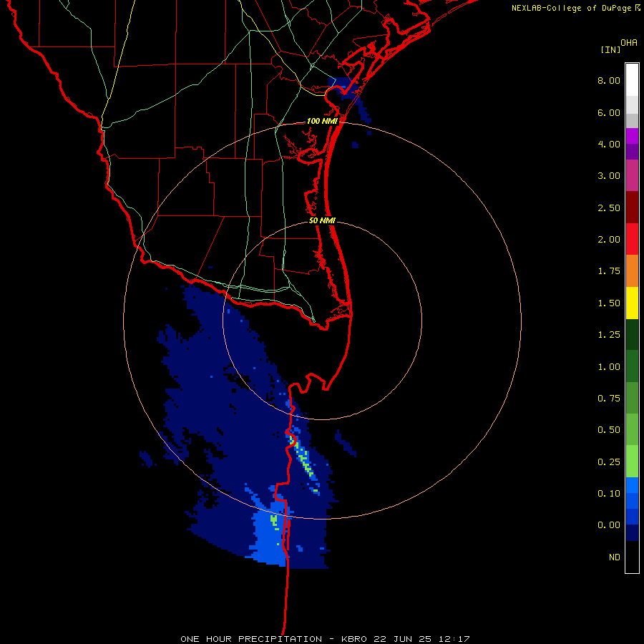Image resolution: width=644 pixels, height=644 pixels.
Task: Pick the black ND swatch at legend bottom
Action: [x=632, y=557]
